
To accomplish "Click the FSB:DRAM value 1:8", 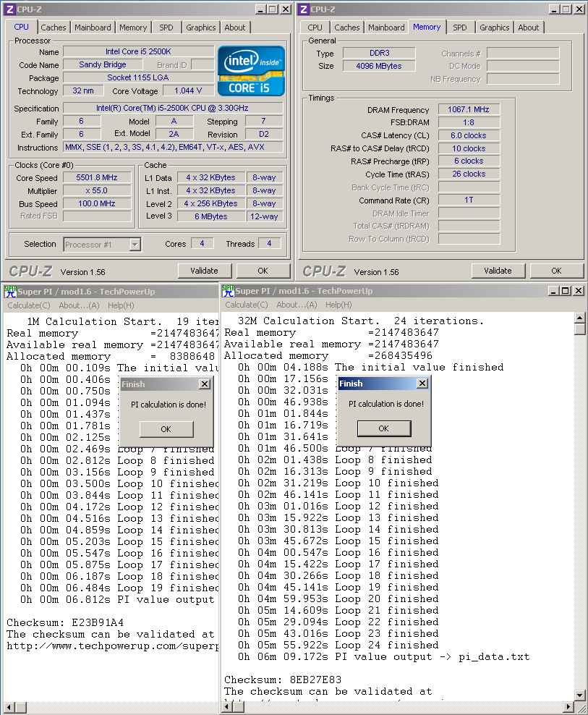I will pyautogui.click(x=469, y=122).
